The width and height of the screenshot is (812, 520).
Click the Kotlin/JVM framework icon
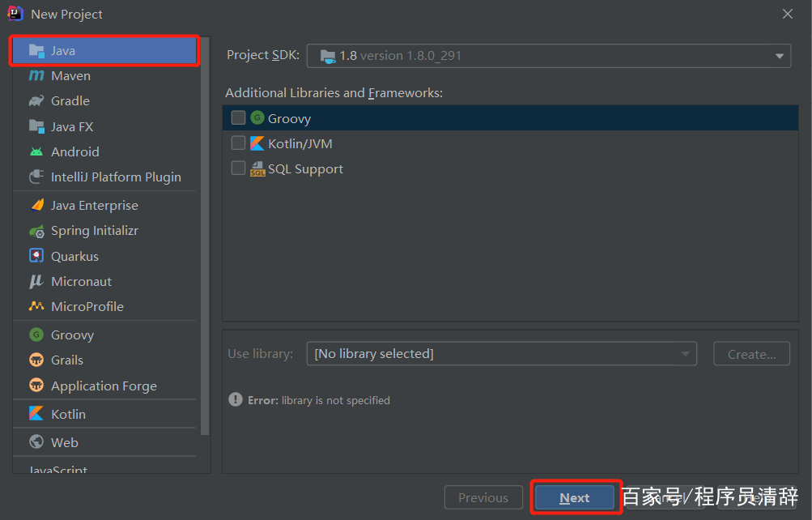coord(257,143)
